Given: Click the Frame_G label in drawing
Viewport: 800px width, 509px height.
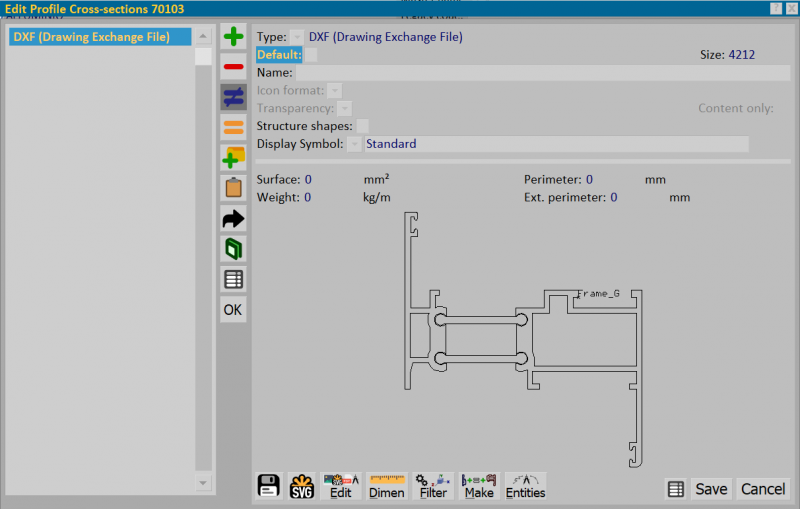Looking at the screenshot, I should (x=598, y=294).
